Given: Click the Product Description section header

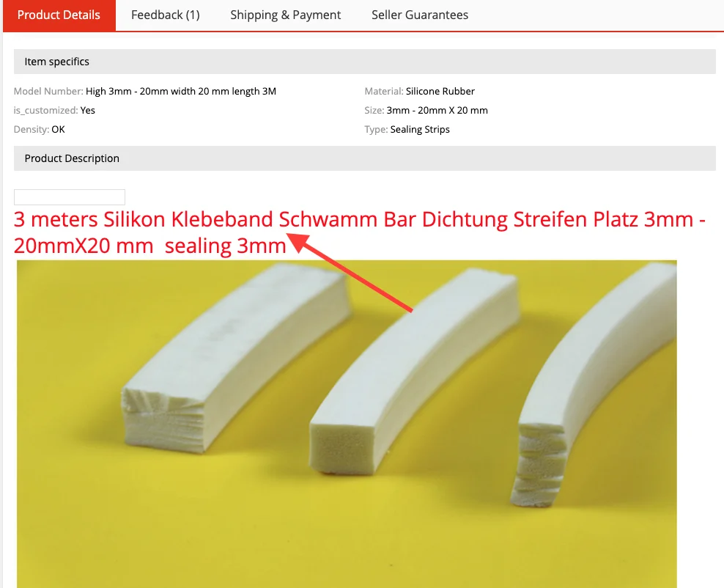Looking at the screenshot, I should point(365,158).
